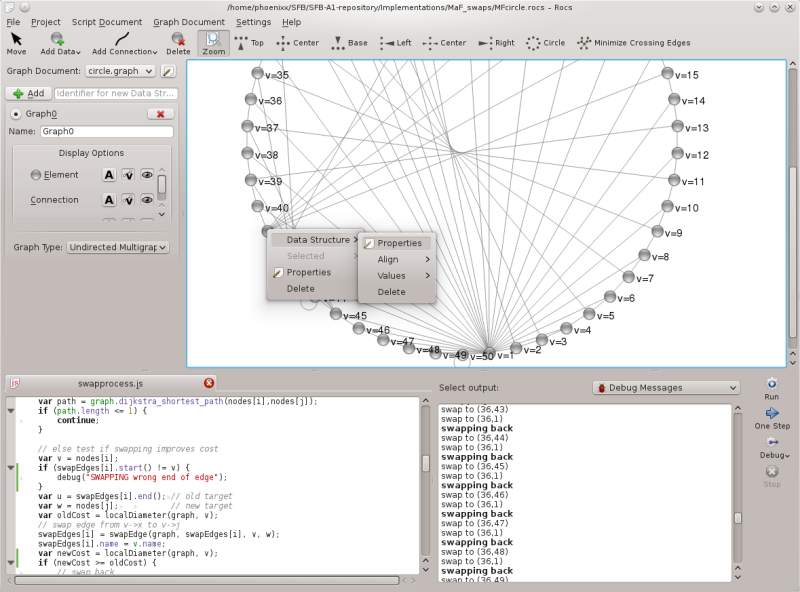The height and width of the screenshot is (592, 800).
Task: Close the swapprocess.js tab
Action: coord(209,383)
